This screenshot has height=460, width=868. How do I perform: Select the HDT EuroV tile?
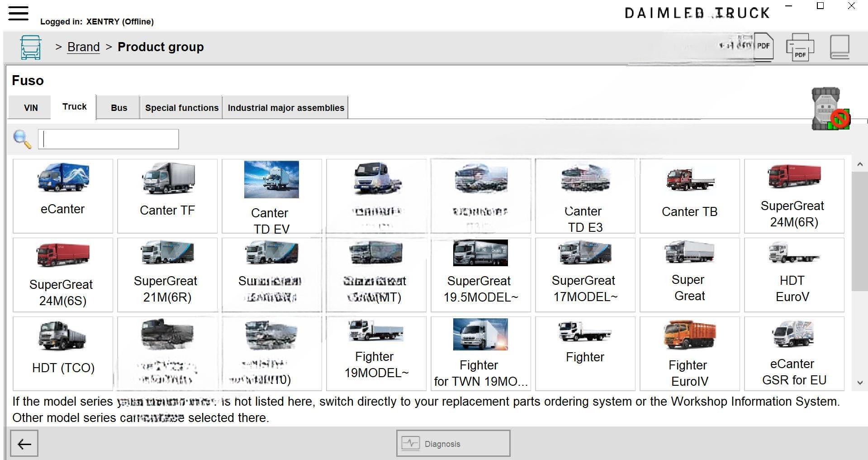[x=794, y=275]
